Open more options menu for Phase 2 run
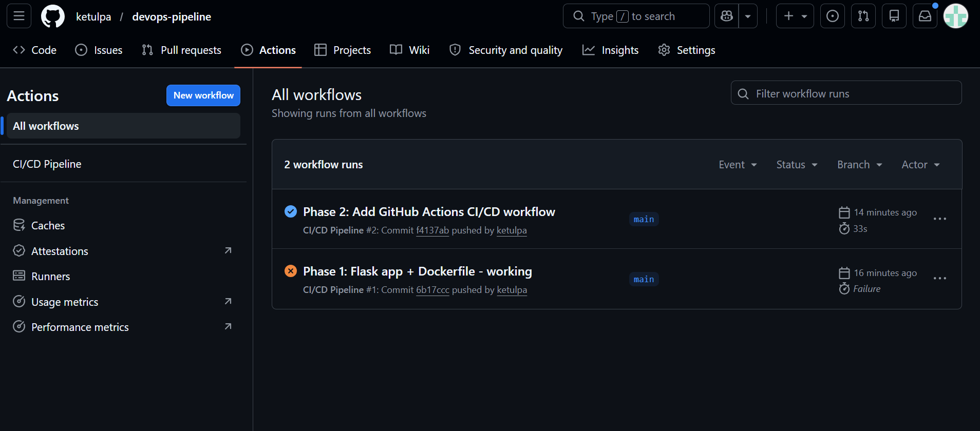980x431 pixels. (x=940, y=219)
